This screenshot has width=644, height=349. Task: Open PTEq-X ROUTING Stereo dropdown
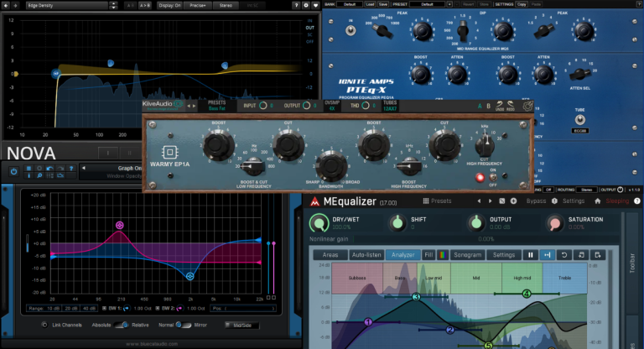click(x=586, y=190)
